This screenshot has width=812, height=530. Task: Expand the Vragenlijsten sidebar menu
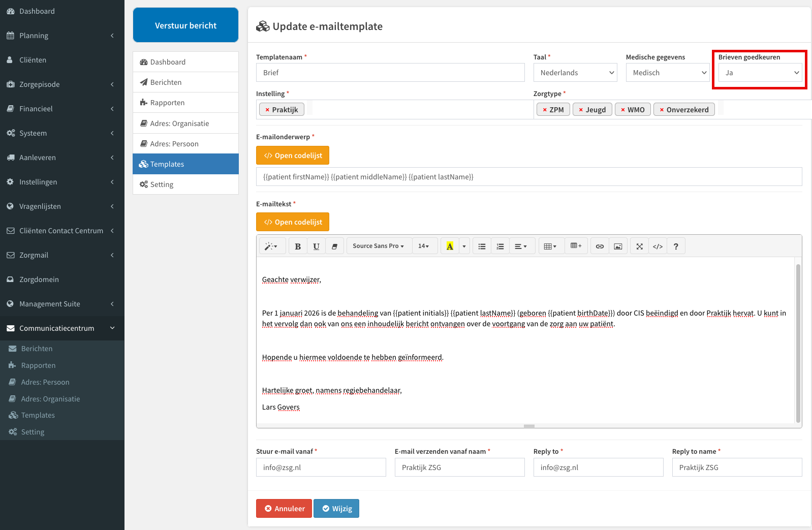(x=62, y=206)
